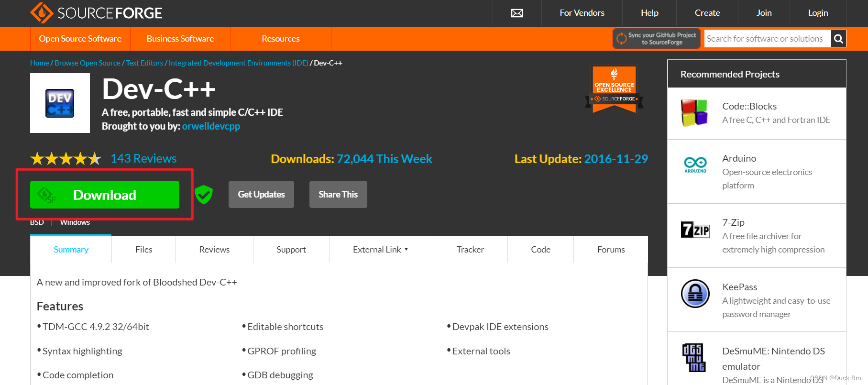Switch to the Reviews tab
The height and width of the screenshot is (385, 868).
pos(214,250)
